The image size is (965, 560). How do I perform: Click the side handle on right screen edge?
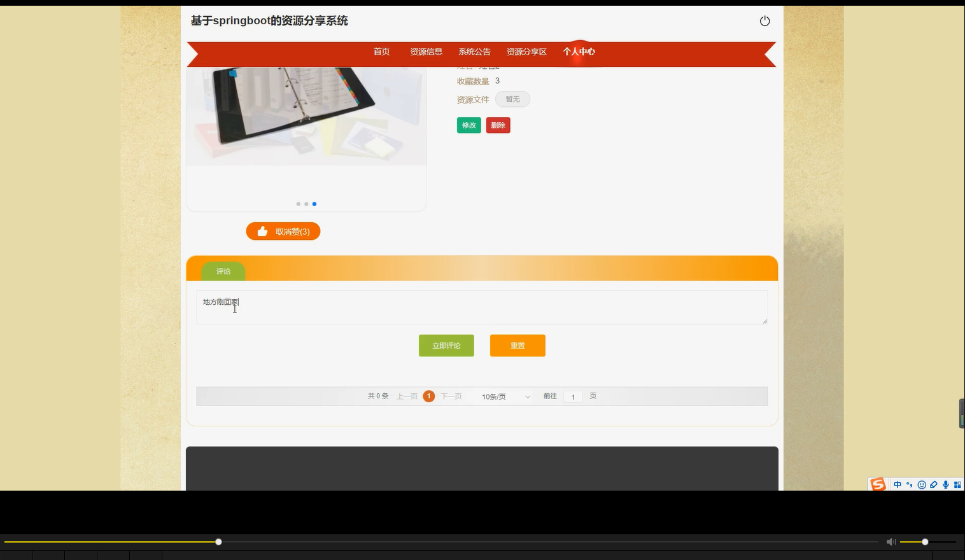[x=962, y=414]
